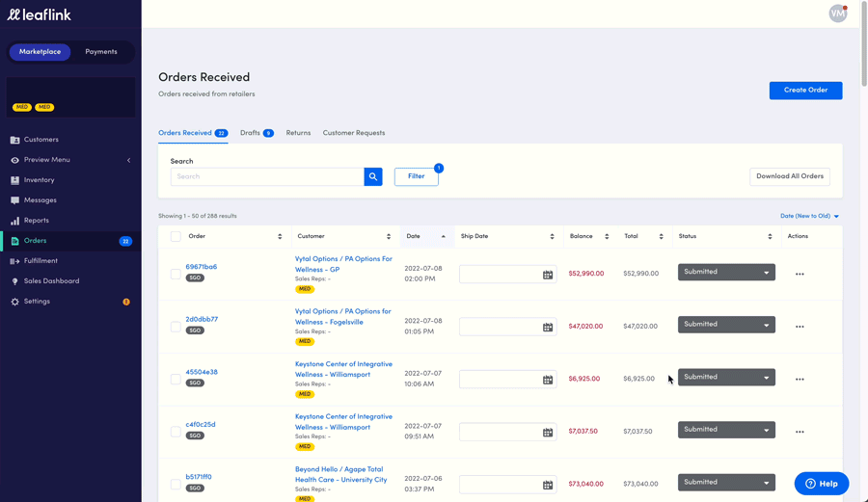Click the user avatar in top right
Viewport: 868px width, 502px height.
click(x=837, y=13)
